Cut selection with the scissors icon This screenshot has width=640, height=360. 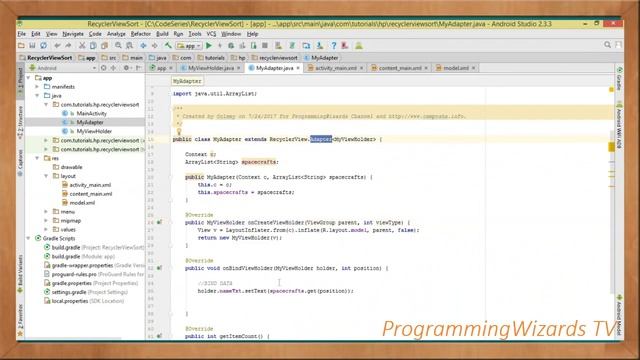click(82, 46)
